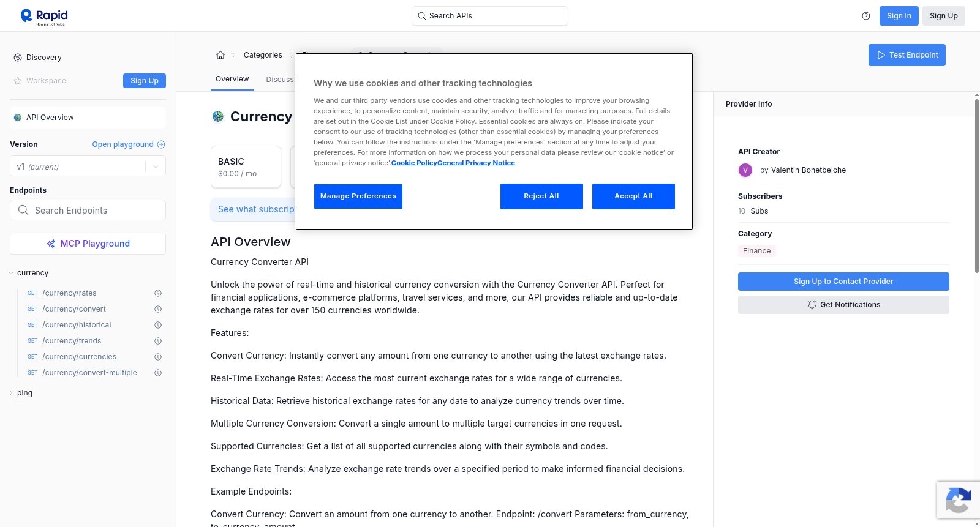Screen dimensions: 980x527
Task: Collapse the currency endpoint group
Action: point(11,273)
